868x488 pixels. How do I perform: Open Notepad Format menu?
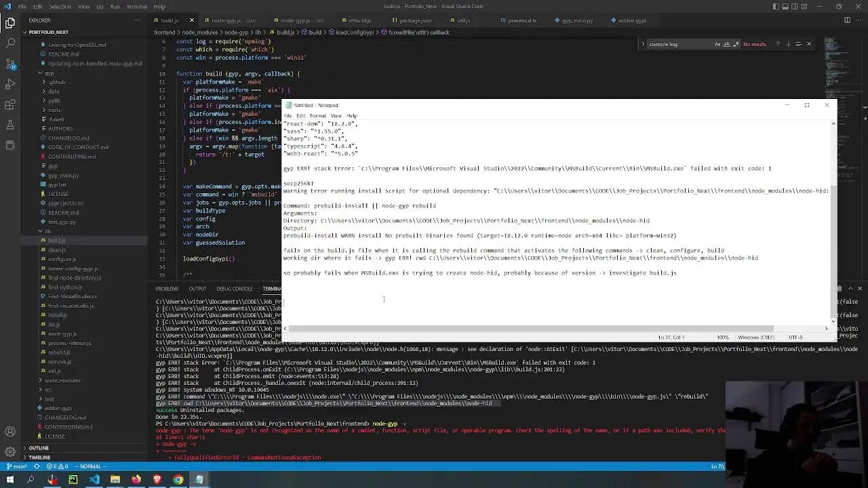317,116
